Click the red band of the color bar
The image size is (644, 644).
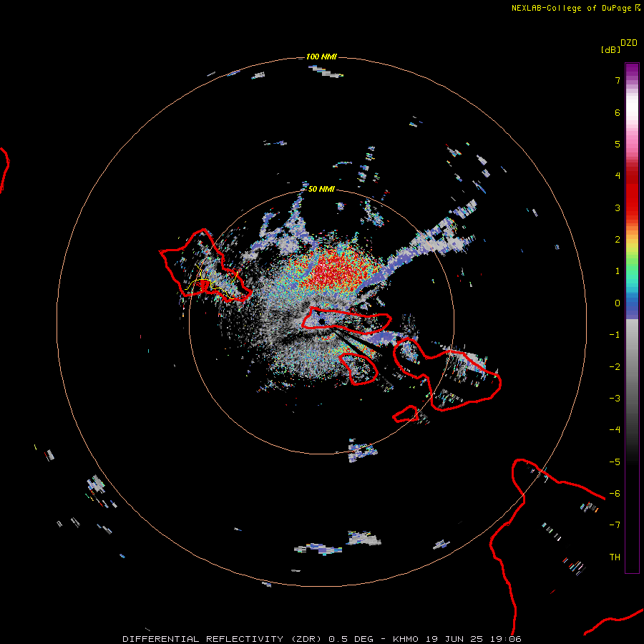coord(632,191)
